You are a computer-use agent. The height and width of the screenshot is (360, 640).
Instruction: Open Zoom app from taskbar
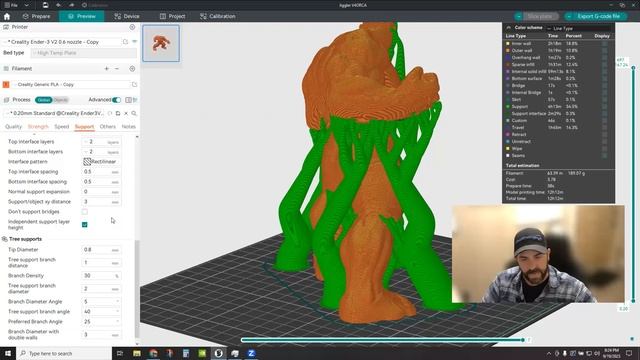(251, 353)
